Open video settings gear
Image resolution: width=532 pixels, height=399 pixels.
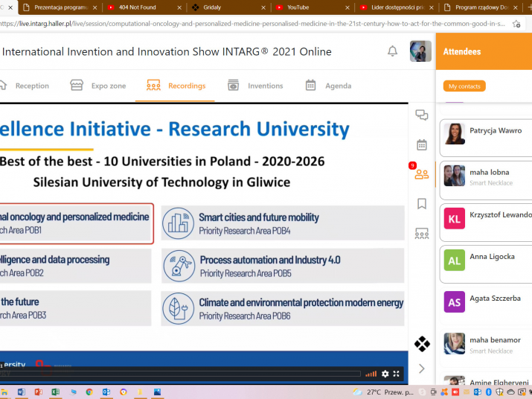[385, 374]
